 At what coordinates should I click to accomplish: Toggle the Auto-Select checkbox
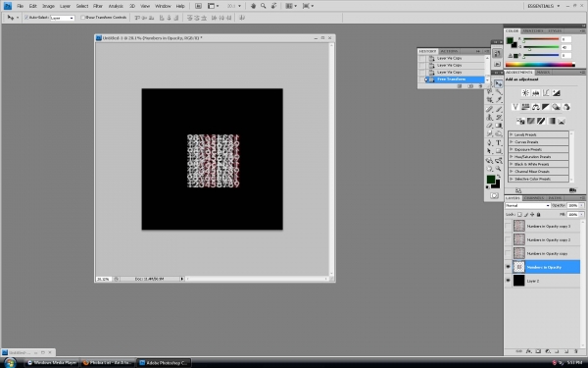point(26,18)
